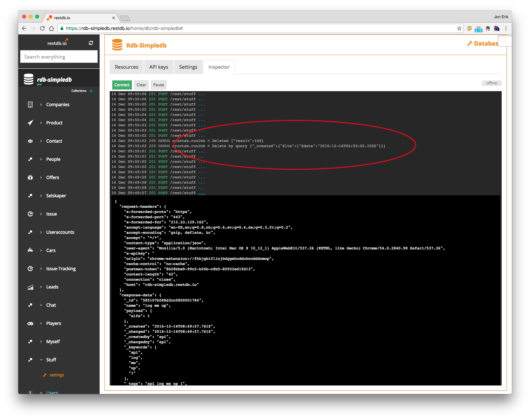Open the Issue-Tracking collection
The width and height of the screenshot is (530, 420).
[61, 269]
